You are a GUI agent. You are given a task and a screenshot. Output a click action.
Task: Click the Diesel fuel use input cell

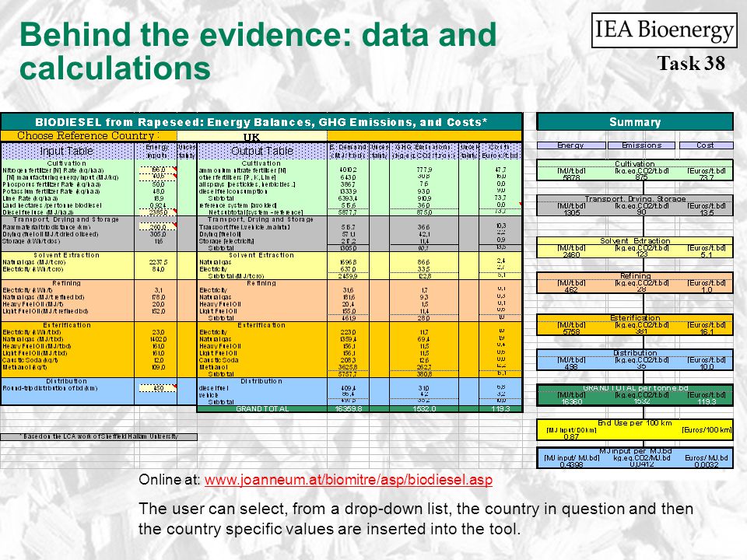158,212
